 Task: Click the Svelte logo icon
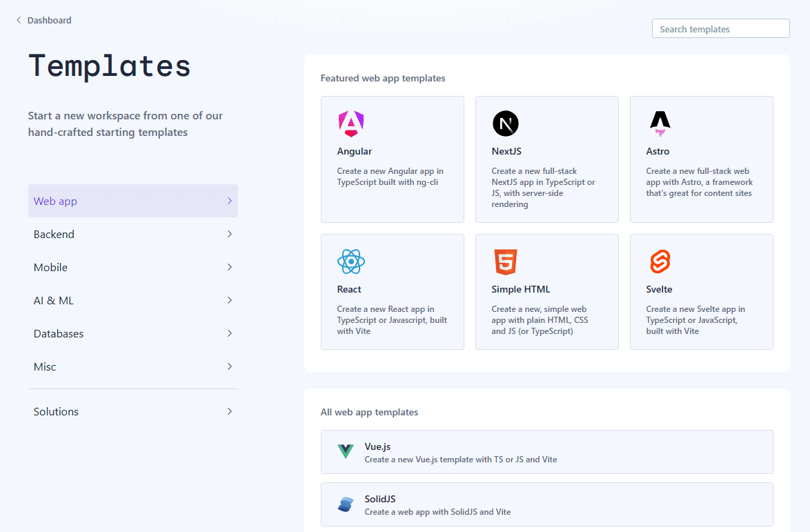(x=660, y=262)
